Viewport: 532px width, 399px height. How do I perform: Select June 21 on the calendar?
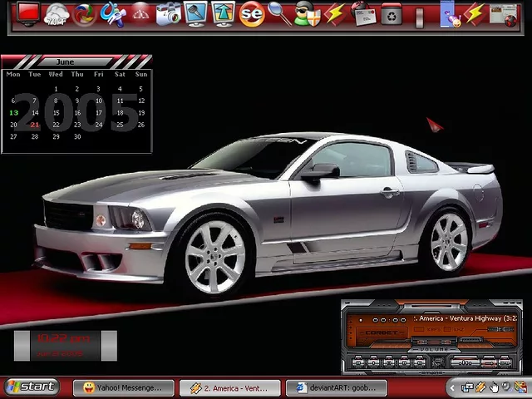(x=35, y=125)
